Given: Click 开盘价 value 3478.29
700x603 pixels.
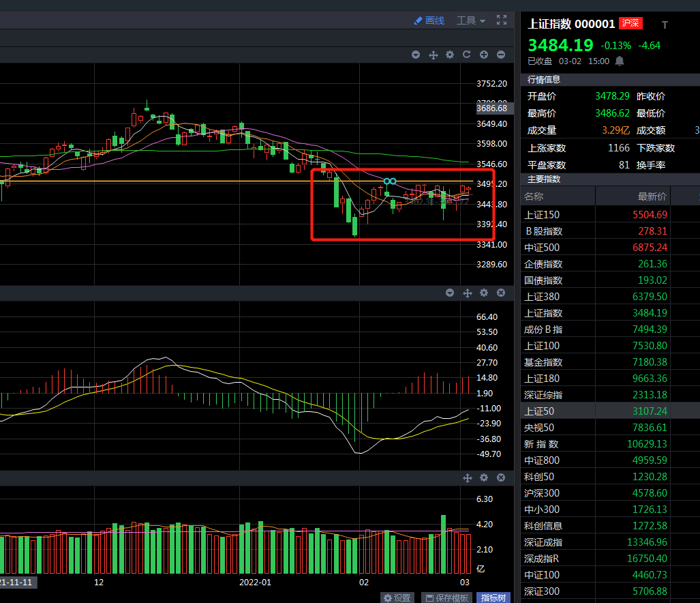Looking at the screenshot, I should click(612, 96).
